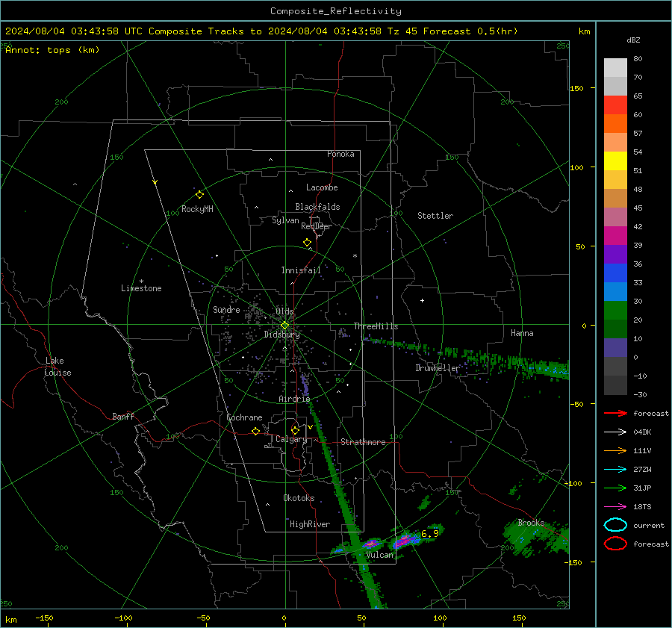Click the Calgary city label

291,439
